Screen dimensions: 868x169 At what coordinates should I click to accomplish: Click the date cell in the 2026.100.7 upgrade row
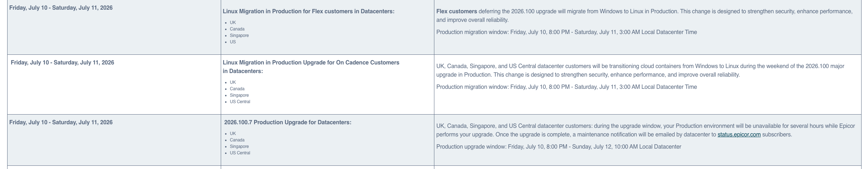[61, 122]
